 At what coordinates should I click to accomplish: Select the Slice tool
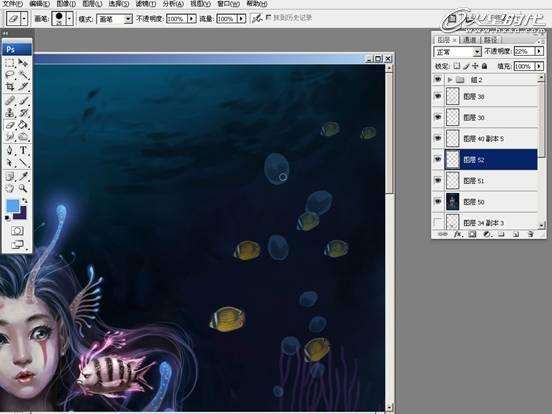coord(23,87)
